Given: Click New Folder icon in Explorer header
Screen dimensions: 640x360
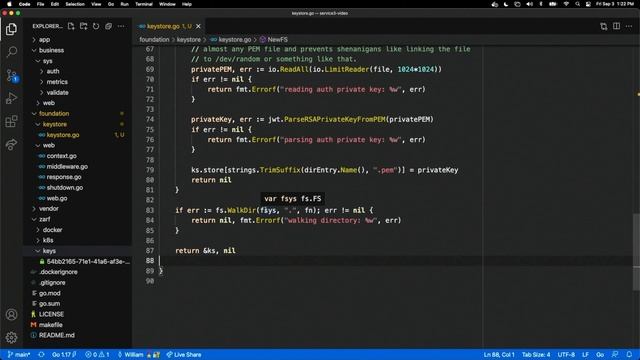Looking at the screenshot, I should (x=84, y=26).
